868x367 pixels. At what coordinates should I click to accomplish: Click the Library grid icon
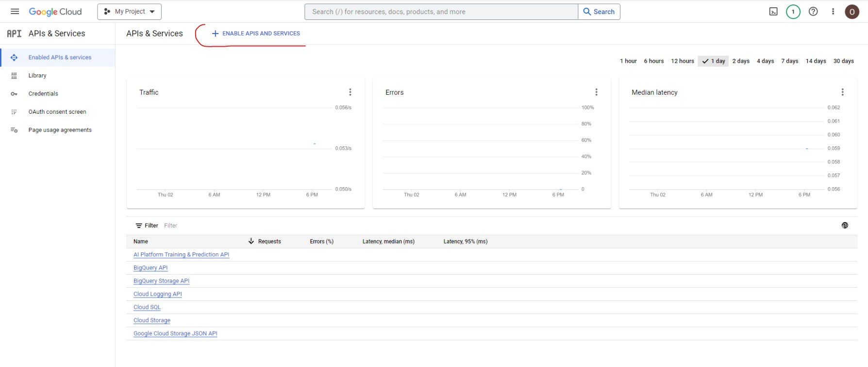tap(14, 75)
